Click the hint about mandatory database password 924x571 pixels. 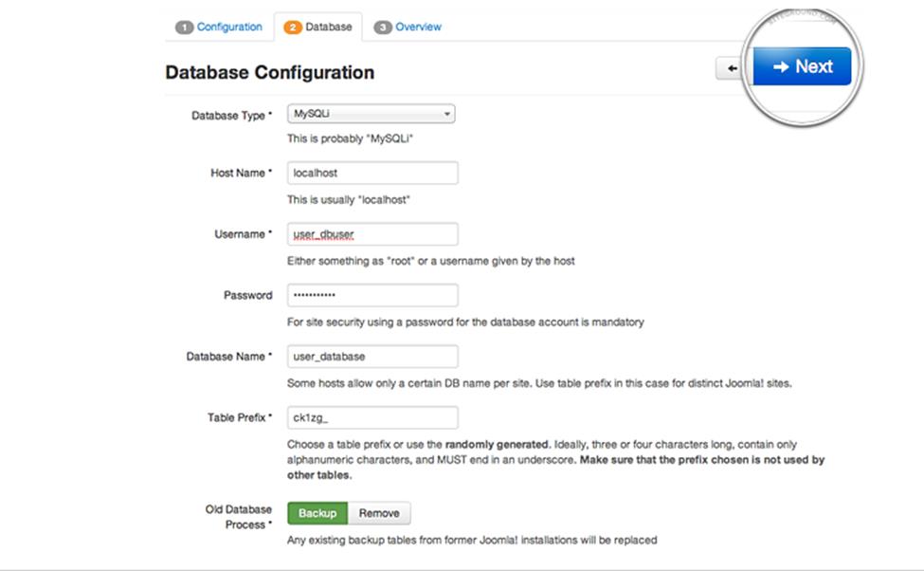coord(465,322)
